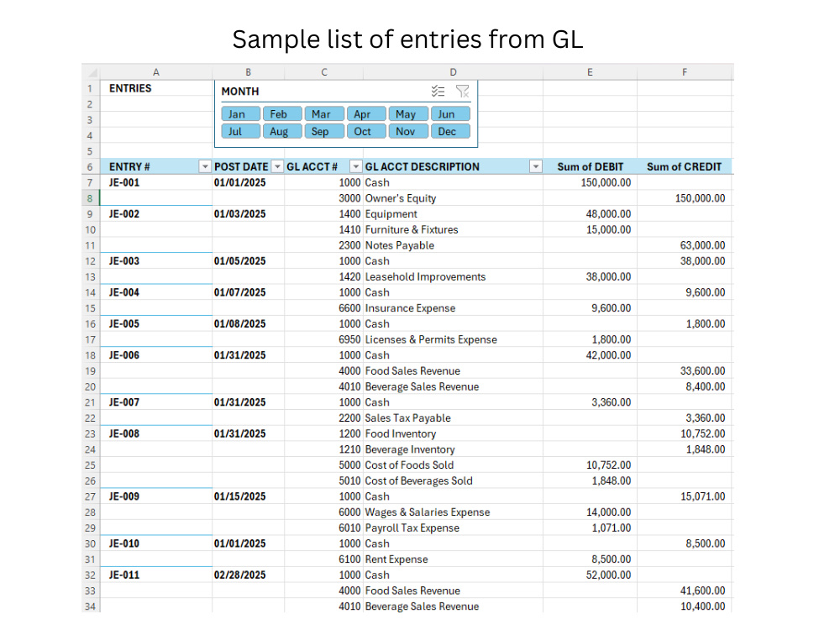Select Nov slicer item
The image size is (840, 630).
(408, 131)
